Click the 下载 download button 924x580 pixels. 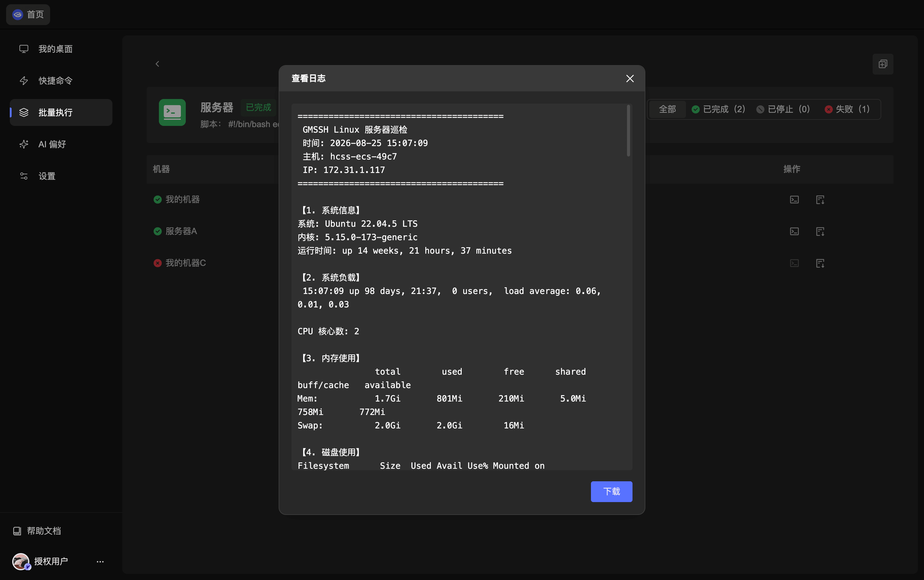pyautogui.click(x=611, y=491)
